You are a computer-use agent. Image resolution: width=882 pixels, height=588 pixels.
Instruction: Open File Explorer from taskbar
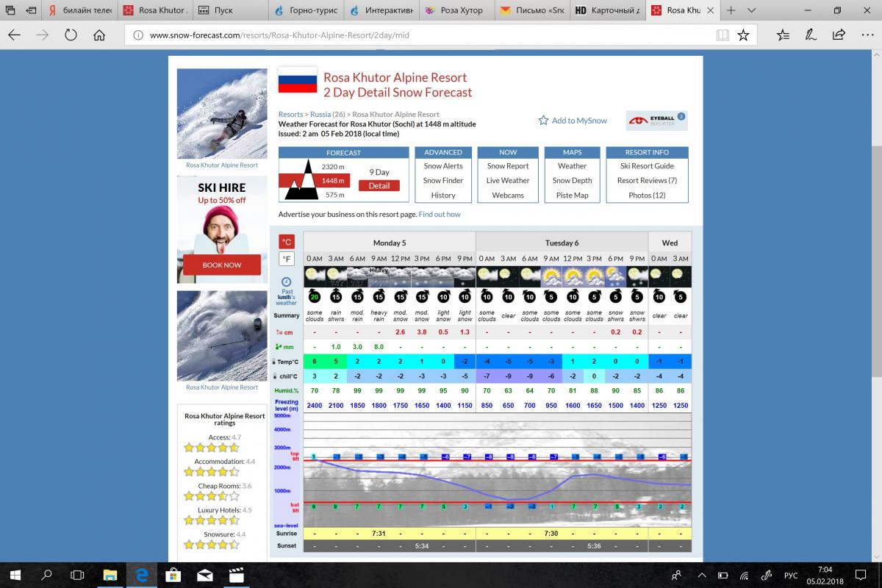pos(110,575)
